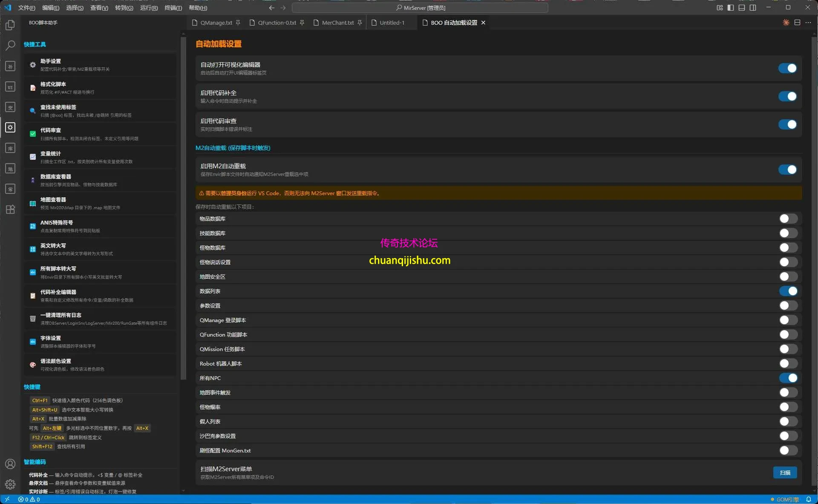The width and height of the screenshot is (818, 504).
Task: Switch to Untitled-1 tab
Action: point(392,23)
